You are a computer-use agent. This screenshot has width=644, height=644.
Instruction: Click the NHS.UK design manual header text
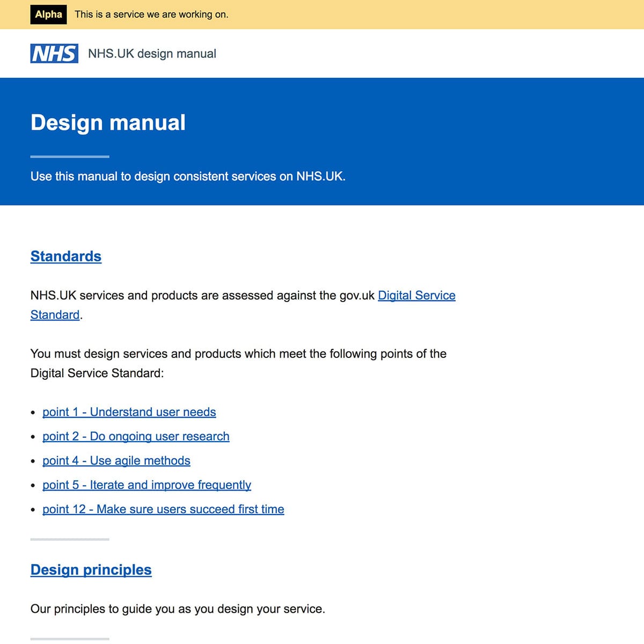[152, 54]
